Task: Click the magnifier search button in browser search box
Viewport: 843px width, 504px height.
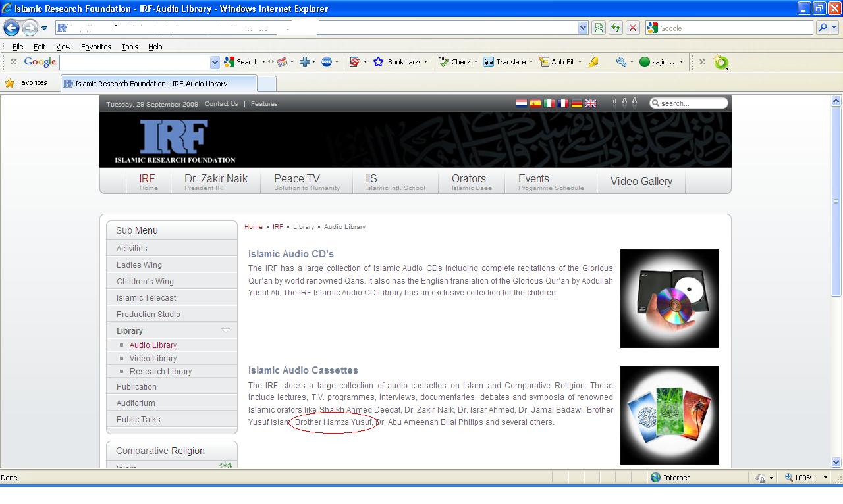Action: (x=823, y=28)
